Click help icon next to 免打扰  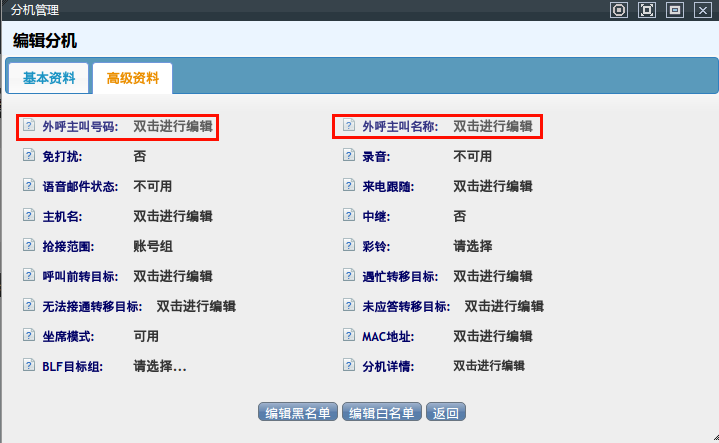pos(28,156)
